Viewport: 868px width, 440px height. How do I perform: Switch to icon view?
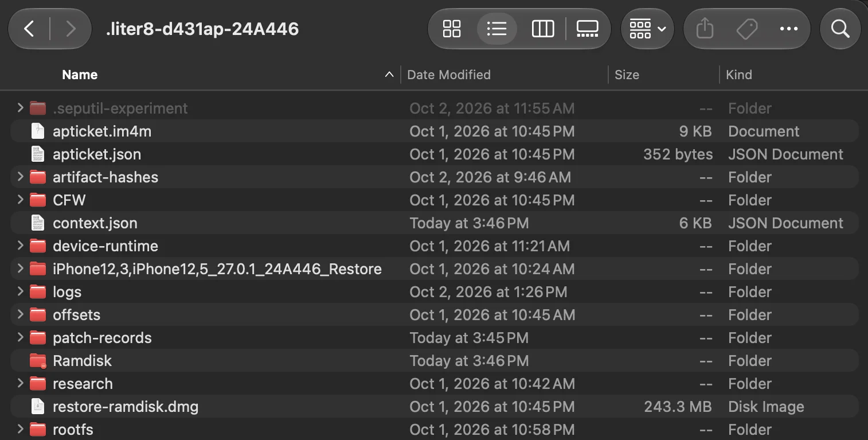coord(452,29)
